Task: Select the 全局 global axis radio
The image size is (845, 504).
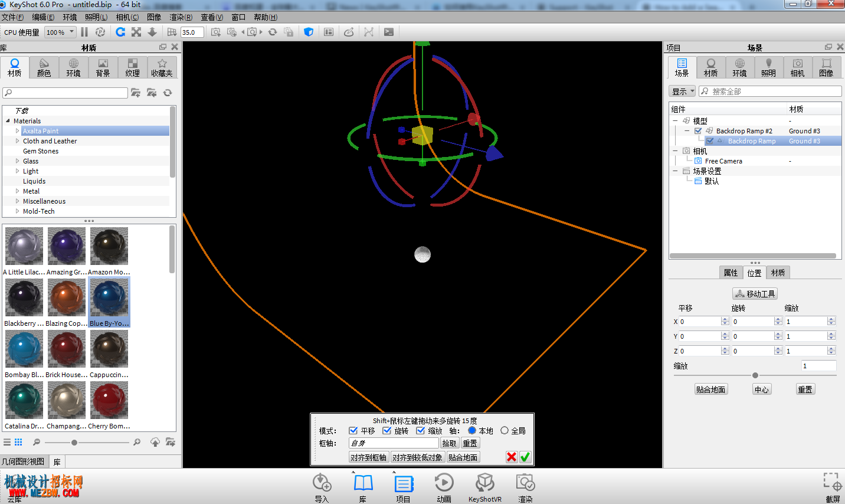Action: pyautogui.click(x=505, y=431)
